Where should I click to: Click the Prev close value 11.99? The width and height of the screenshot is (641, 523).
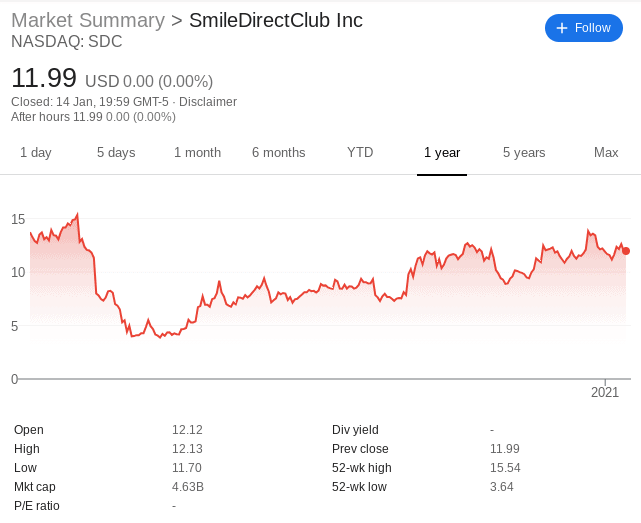click(x=505, y=449)
